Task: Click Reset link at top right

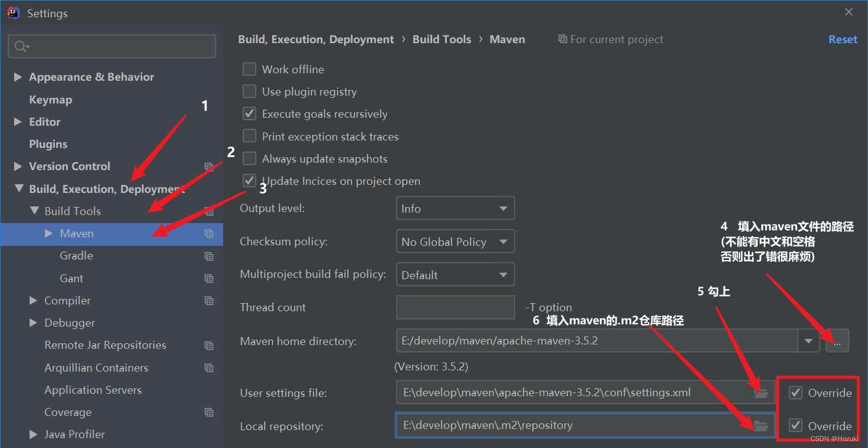Action: point(843,39)
